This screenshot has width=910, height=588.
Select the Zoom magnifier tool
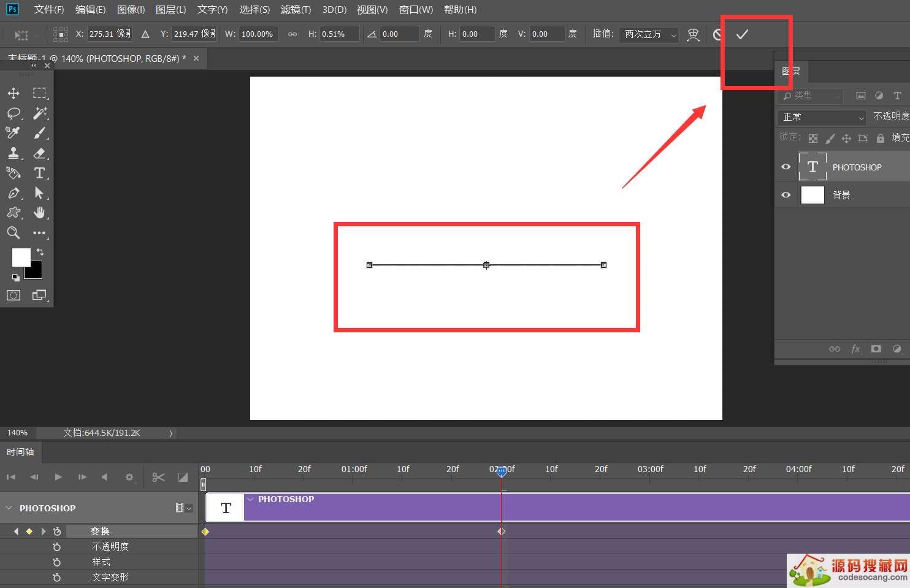coord(13,233)
